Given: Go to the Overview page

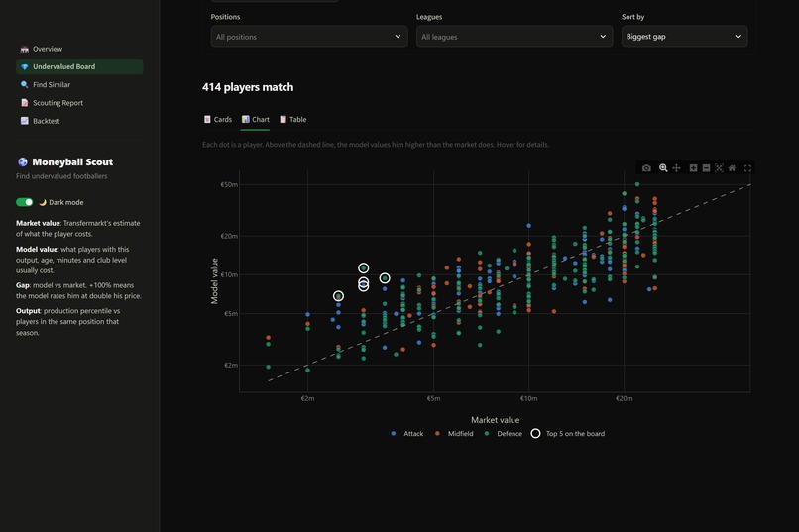Looking at the screenshot, I should click(x=79, y=49).
